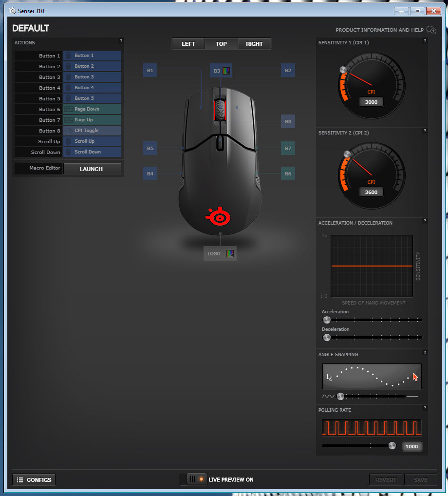
Task: Open product information and help icon
Action: pos(431,30)
